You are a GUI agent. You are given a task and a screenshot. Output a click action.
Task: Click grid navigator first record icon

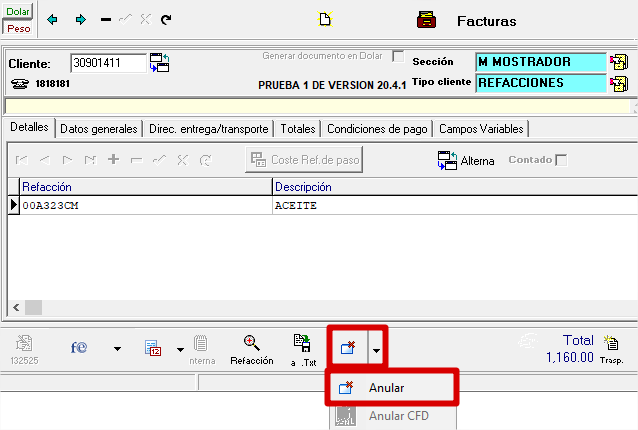(x=22, y=160)
